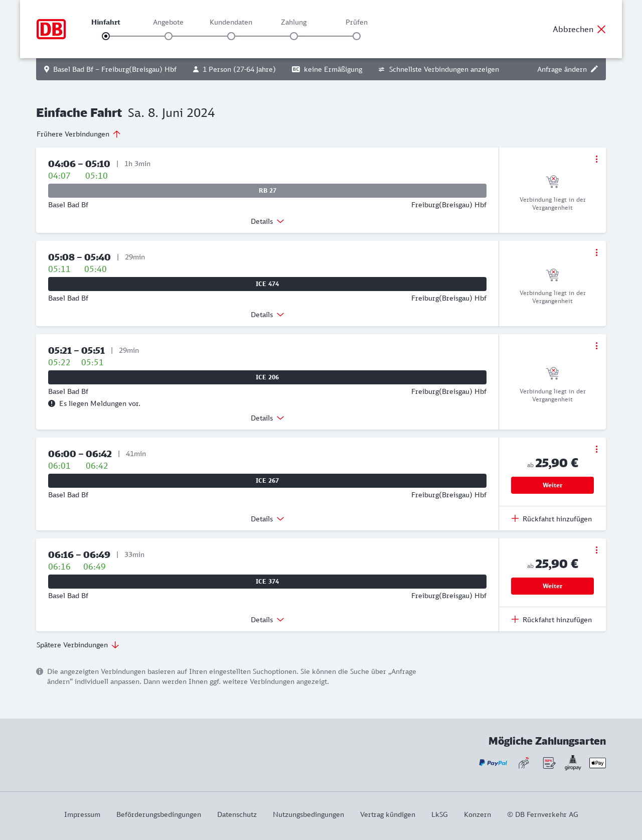Click the Anfrage ändern pencil icon
642x840 pixels.
coord(594,69)
